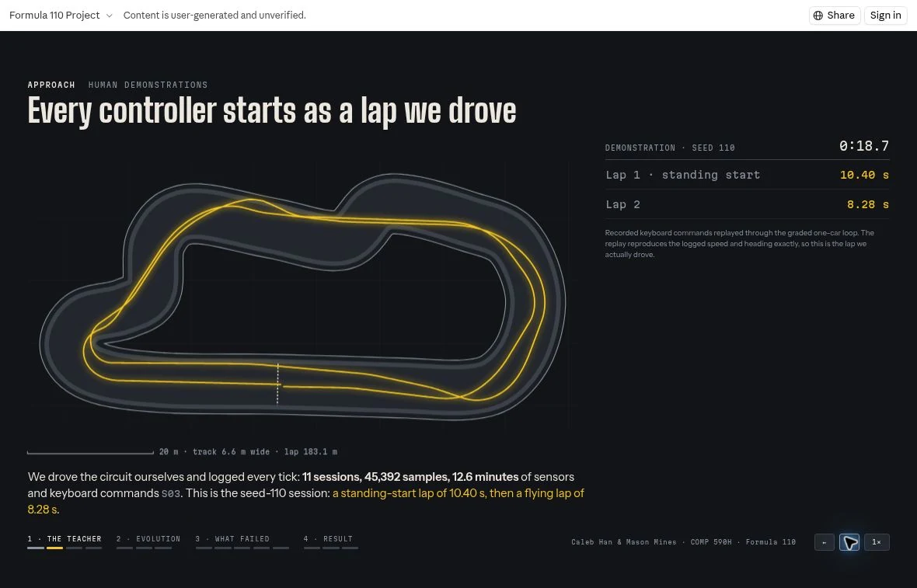Click the APPROACH label
Screen dimensions: 917x588
coord(51,85)
